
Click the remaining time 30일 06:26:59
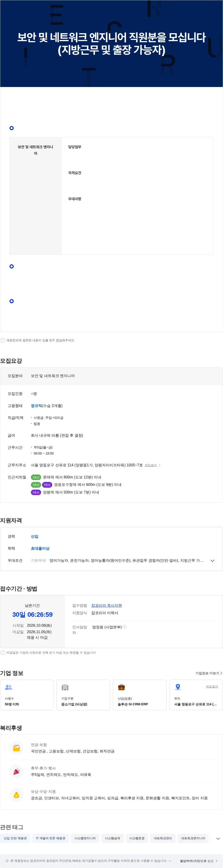pyautogui.click(x=32, y=615)
